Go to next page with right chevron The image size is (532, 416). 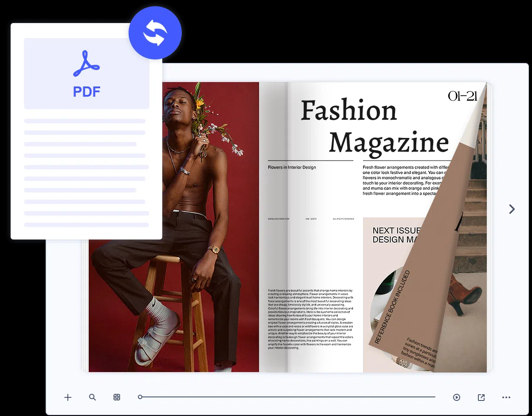(512, 209)
